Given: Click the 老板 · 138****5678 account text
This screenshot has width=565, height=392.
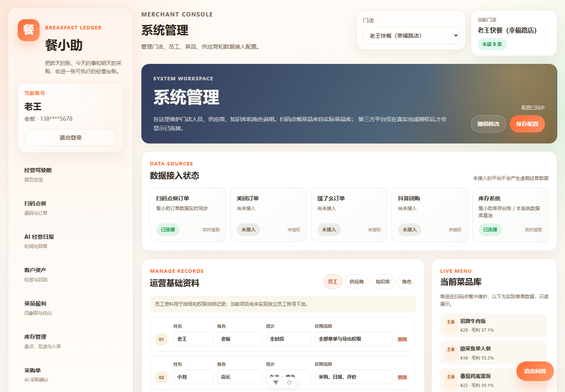Looking at the screenshot, I should [x=48, y=119].
